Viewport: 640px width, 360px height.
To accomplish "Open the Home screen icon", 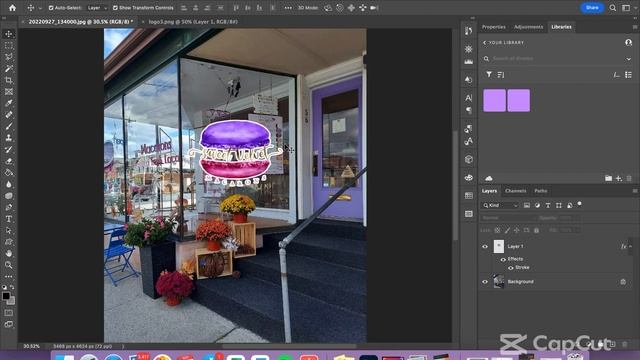I will pos(12,7).
